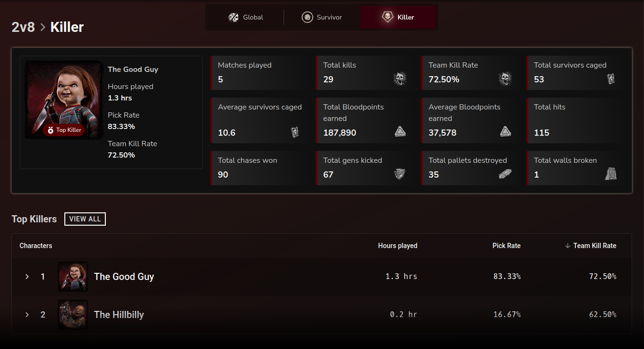Click the 83.33% pick rate in summary panel
The height and width of the screenshot is (349, 644).
(121, 127)
